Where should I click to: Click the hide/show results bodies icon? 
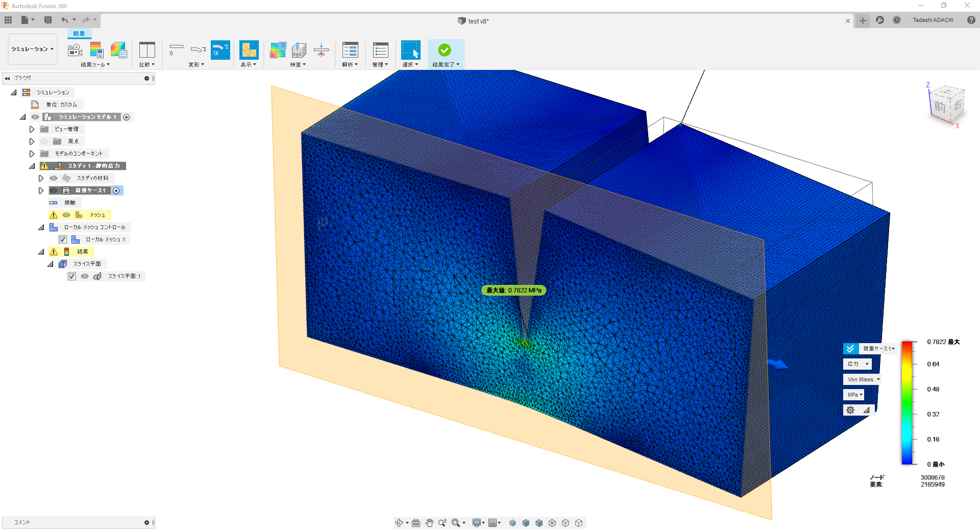[x=278, y=50]
